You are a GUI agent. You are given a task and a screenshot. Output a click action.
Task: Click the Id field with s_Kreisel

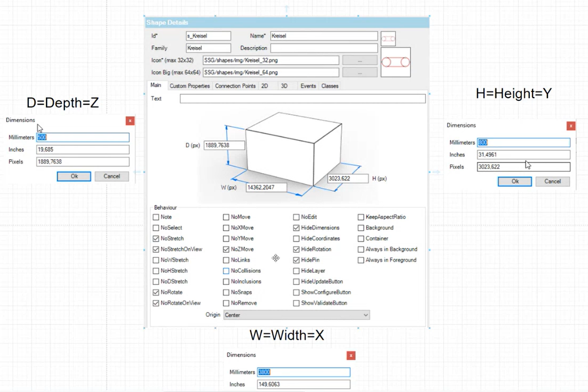[x=209, y=36]
